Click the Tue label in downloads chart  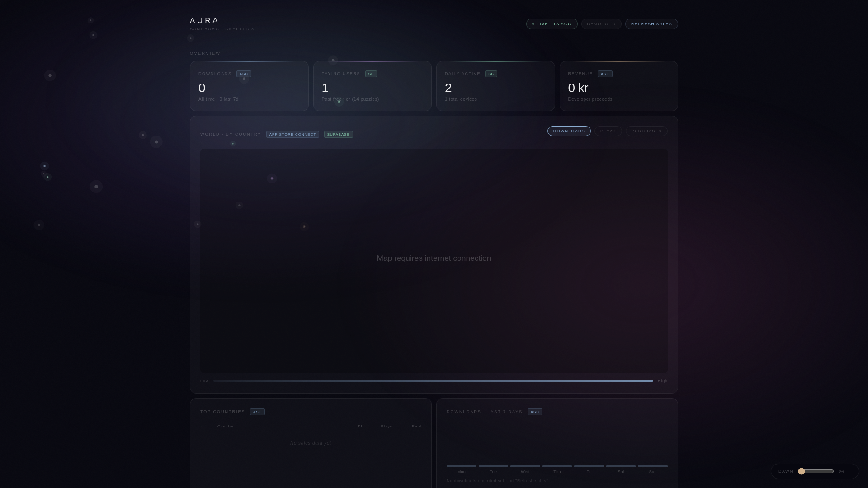pyautogui.click(x=493, y=472)
